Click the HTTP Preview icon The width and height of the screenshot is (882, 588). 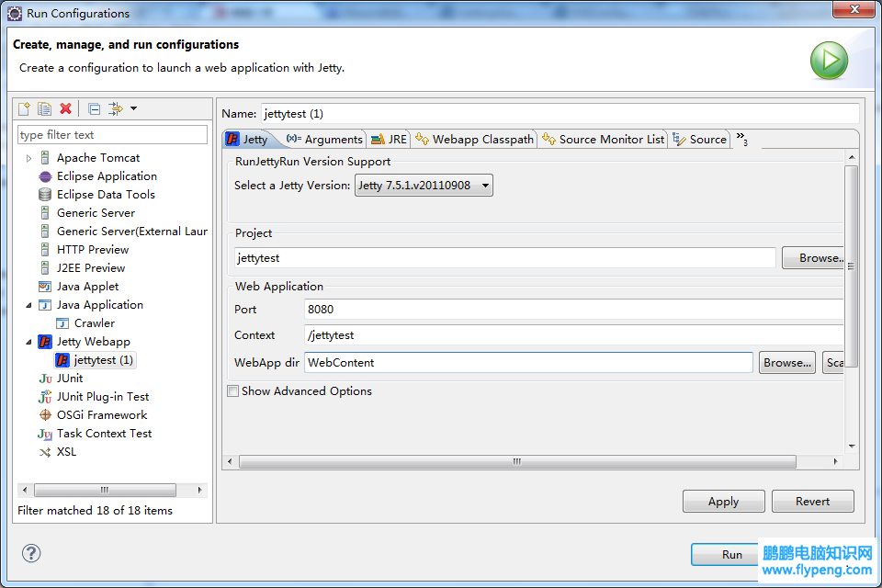(45, 250)
